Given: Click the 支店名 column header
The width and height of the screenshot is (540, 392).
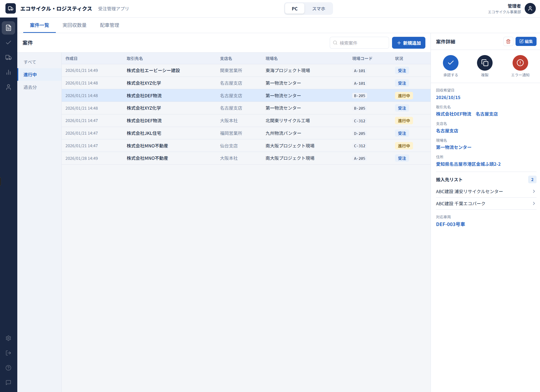Looking at the screenshot, I should point(226,59).
